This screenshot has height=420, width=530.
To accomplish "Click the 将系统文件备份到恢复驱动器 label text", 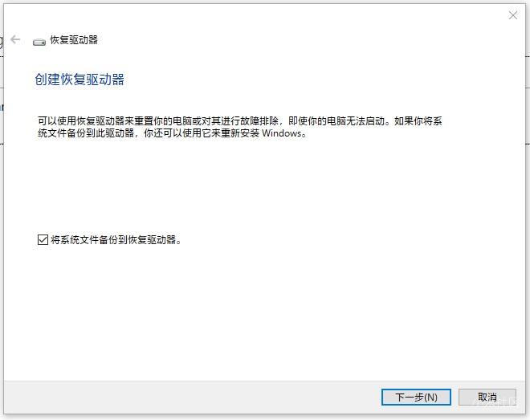I will (116, 239).
